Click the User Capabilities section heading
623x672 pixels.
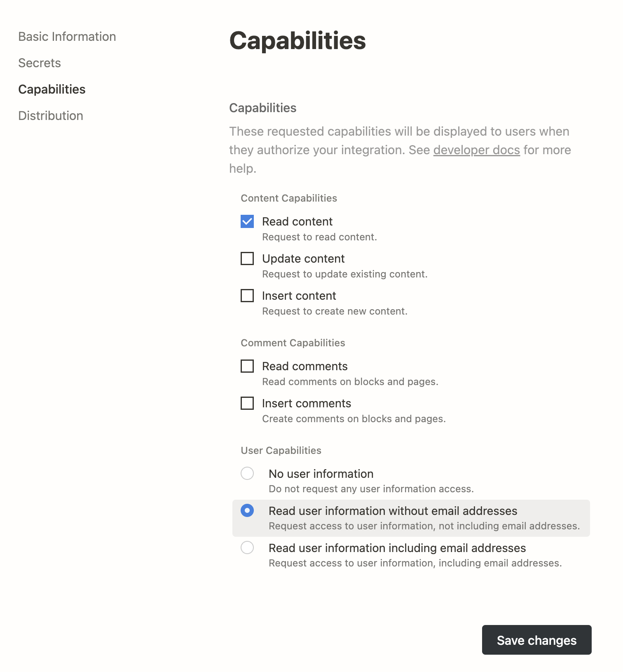[281, 451]
